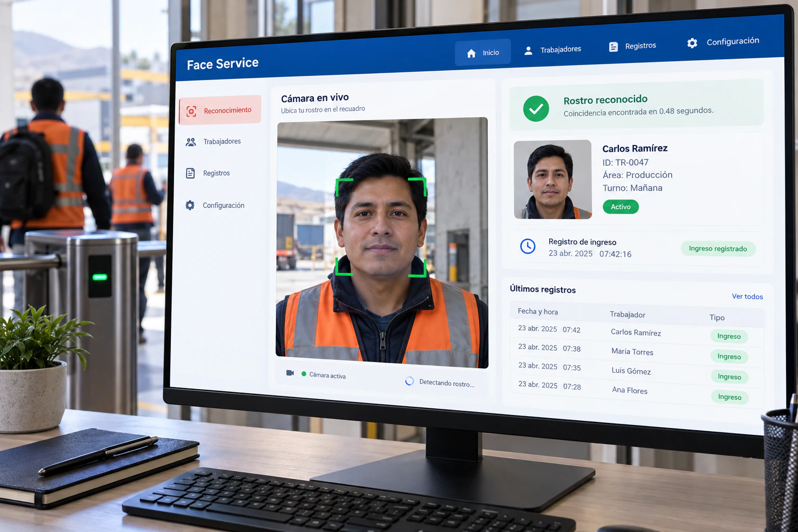Click the green dot camera status indicator
The height and width of the screenshot is (532, 798).
(x=304, y=374)
